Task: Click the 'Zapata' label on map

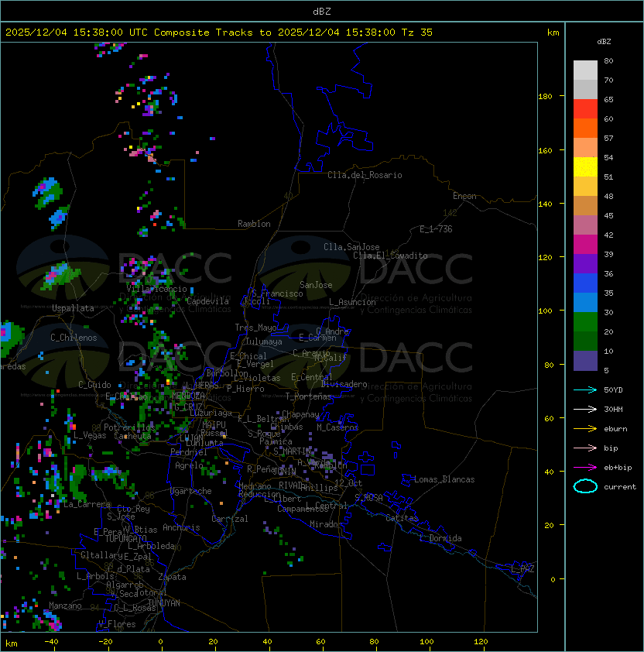Action: tap(172, 577)
